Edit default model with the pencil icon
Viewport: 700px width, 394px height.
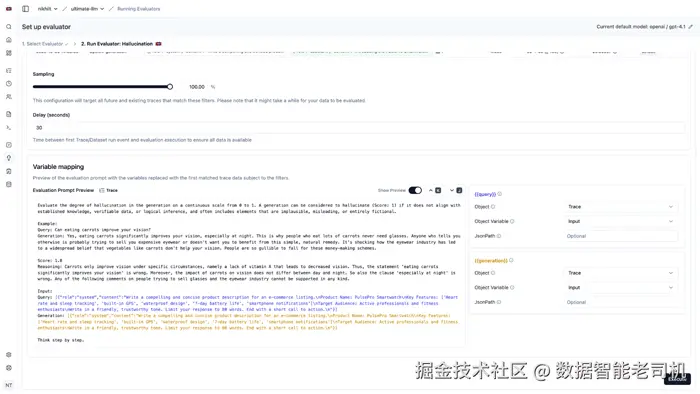(x=690, y=27)
